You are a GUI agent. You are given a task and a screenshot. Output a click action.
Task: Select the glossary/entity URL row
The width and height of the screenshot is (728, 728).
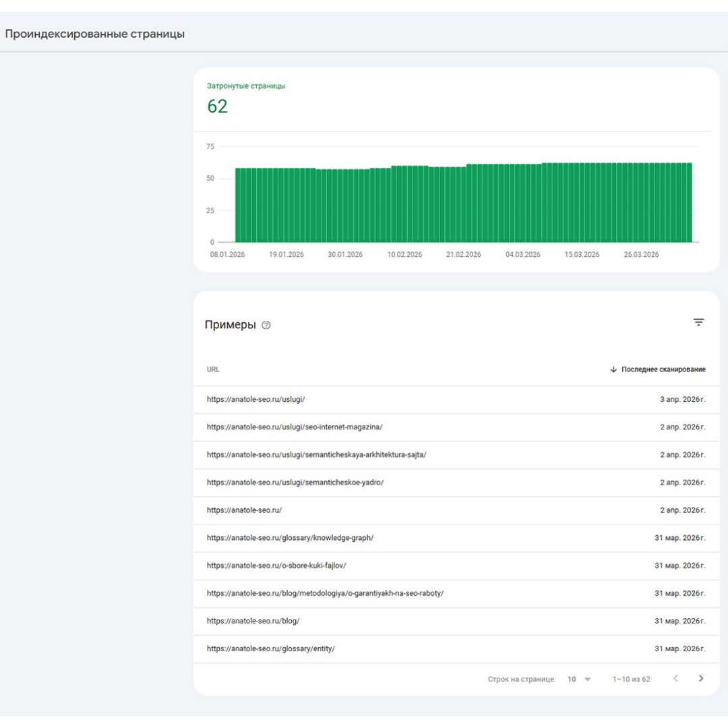(x=270, y=648)
